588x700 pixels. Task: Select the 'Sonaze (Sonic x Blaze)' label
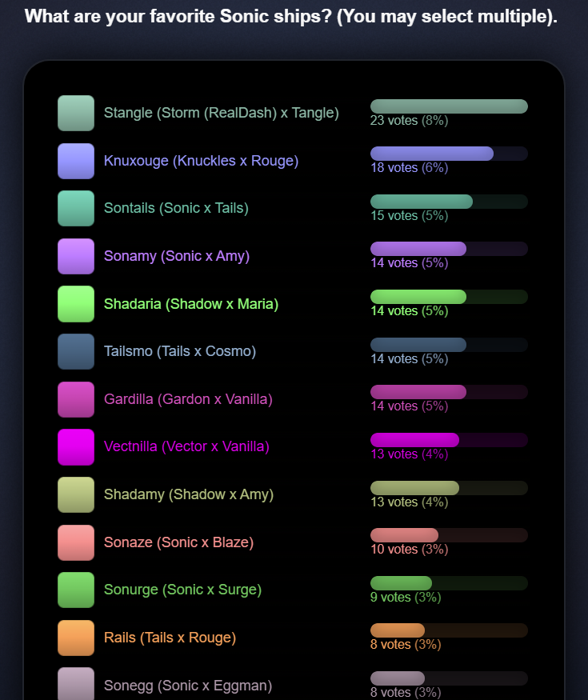(179, 542)
